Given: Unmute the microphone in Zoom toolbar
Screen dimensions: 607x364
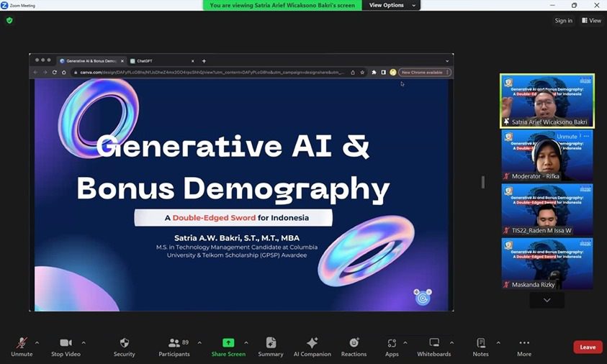Looking at the screenshot, I should (x=22, y=347).
